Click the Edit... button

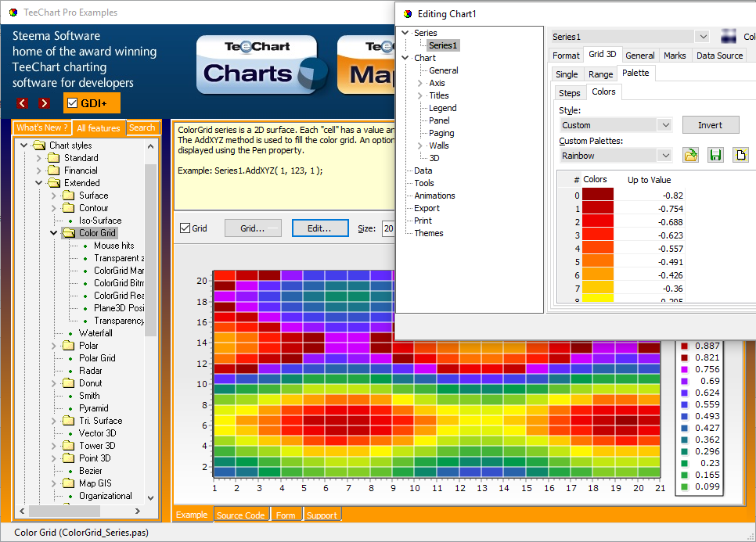pos(319,228)
